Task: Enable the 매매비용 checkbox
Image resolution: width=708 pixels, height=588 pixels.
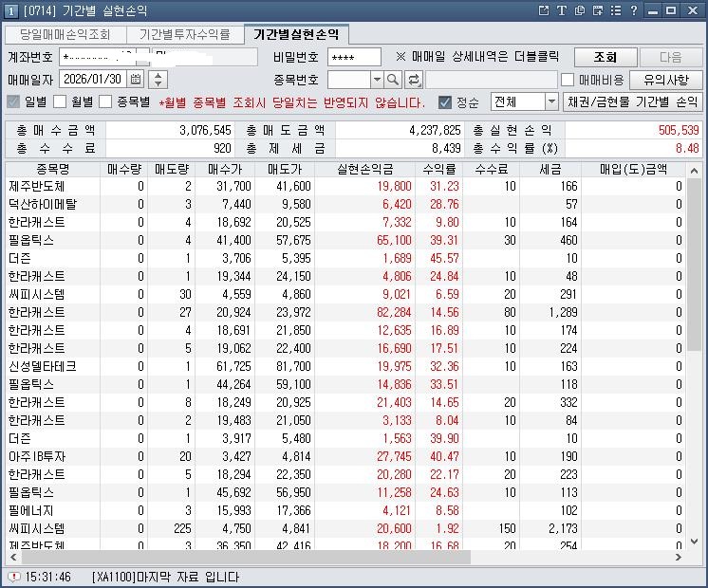Action: click(x=568, y=80)
